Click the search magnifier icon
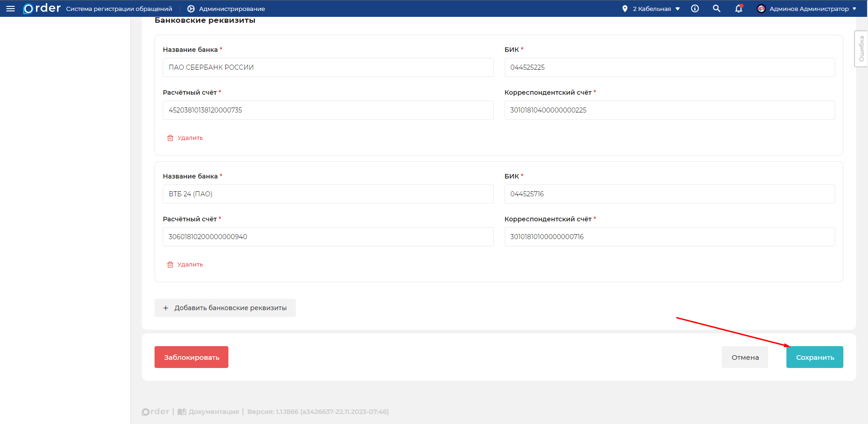This screenshot has width=868, height=424. click(717, 9)
